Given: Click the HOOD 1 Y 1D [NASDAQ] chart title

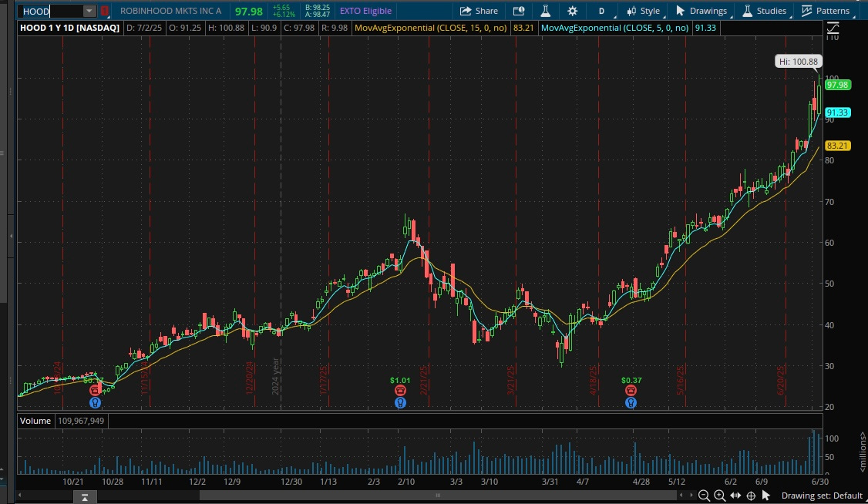Looking at the screenshot, I should [69, 28].
